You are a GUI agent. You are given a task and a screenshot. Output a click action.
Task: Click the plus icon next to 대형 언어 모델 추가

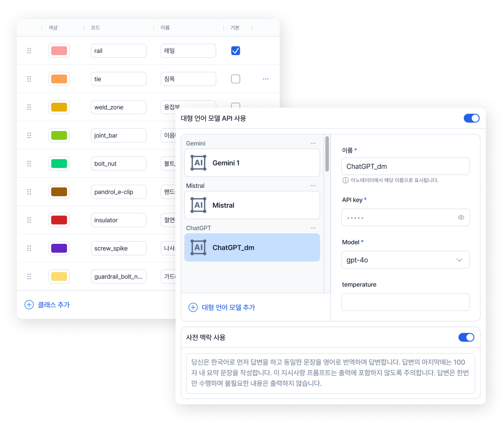click(193, 307)
